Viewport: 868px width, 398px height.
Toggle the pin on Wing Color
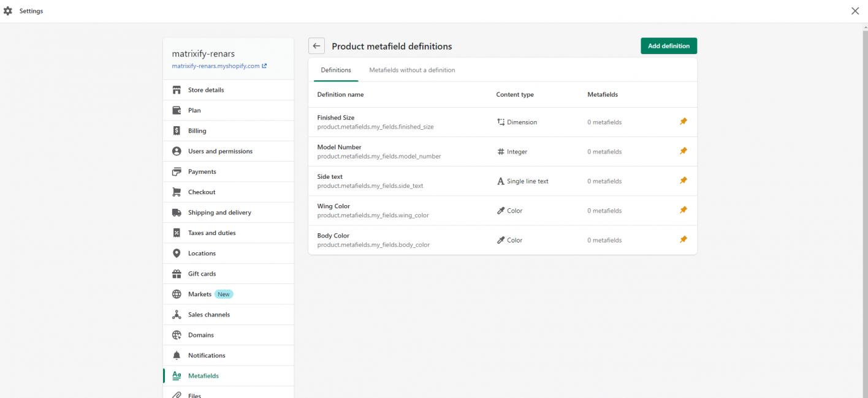[683, 210]
